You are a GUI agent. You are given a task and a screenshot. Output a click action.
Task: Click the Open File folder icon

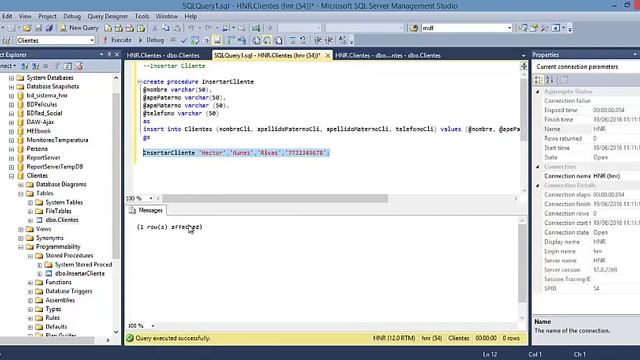coord(27,28)
